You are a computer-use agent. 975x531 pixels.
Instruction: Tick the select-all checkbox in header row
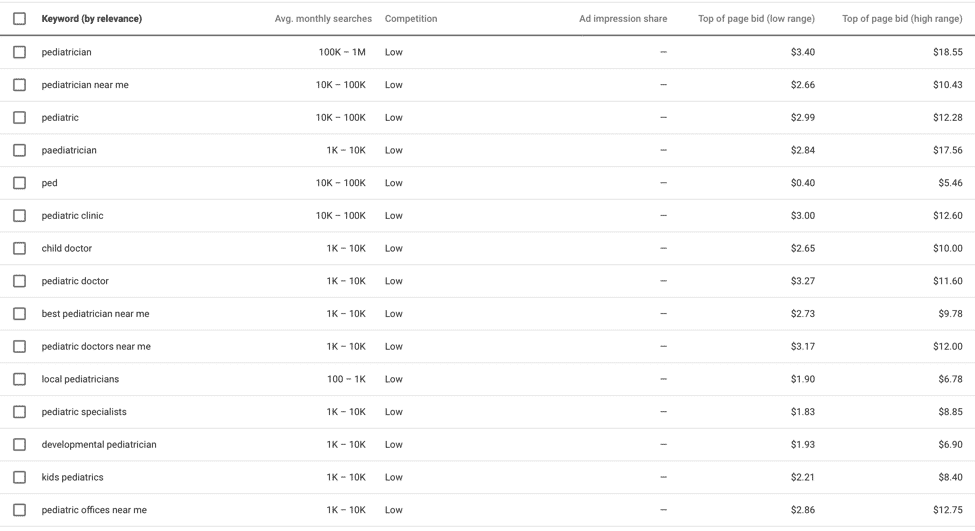19,19
